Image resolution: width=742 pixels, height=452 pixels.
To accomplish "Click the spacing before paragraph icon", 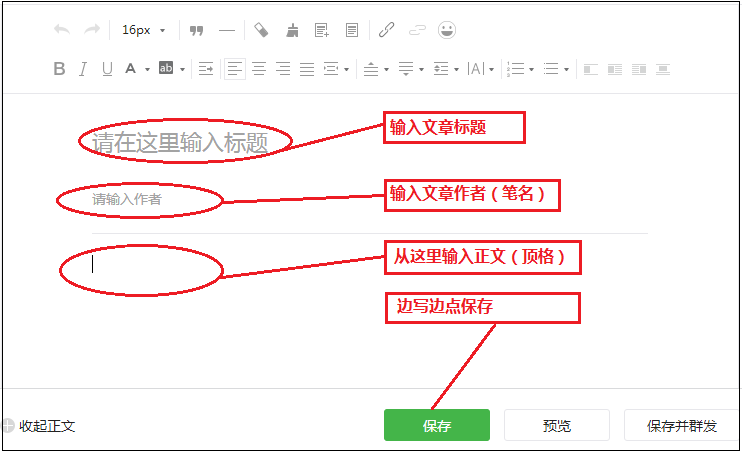I will coord(371,69).
